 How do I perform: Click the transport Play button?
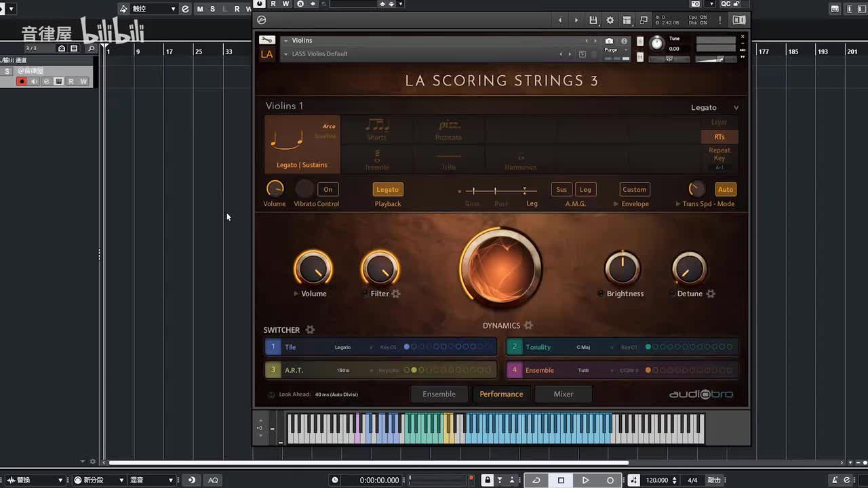585,480
